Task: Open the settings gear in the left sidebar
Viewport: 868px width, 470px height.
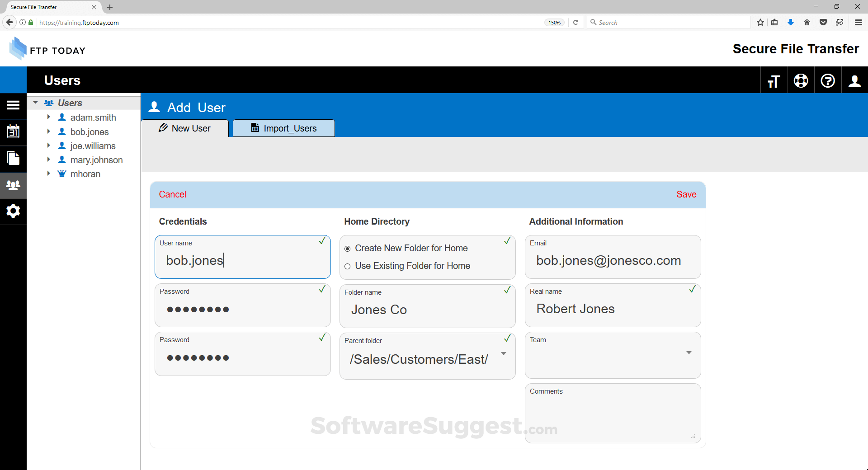Action: (13, 211)
